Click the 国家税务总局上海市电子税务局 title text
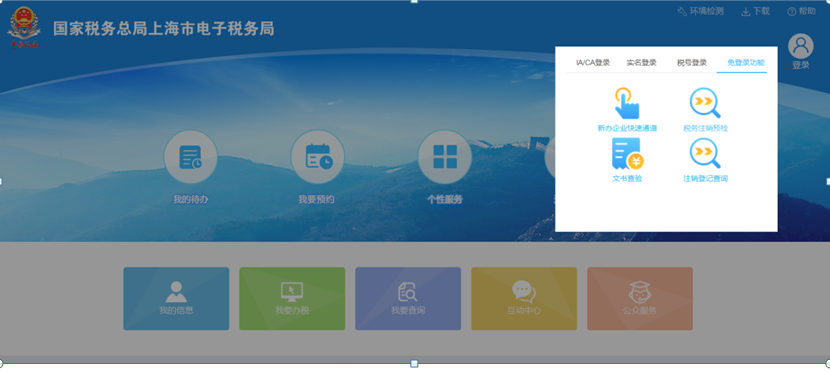The height and width of the screenshot is (372, 830). pos(164,29)
